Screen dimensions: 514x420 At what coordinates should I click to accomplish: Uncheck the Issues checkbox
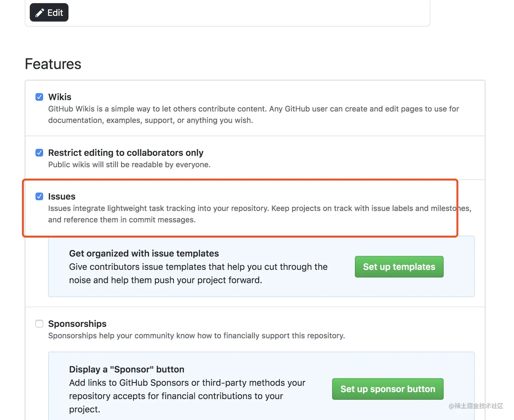pyautogui.click(x=39, y=196)
